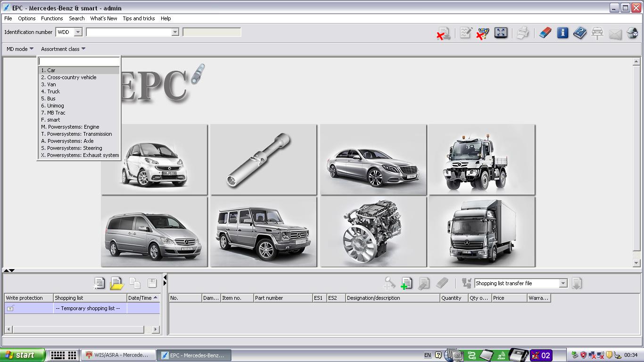Click the clear shopping basket icon
The image size is (644, 362).
click(483, 33)
